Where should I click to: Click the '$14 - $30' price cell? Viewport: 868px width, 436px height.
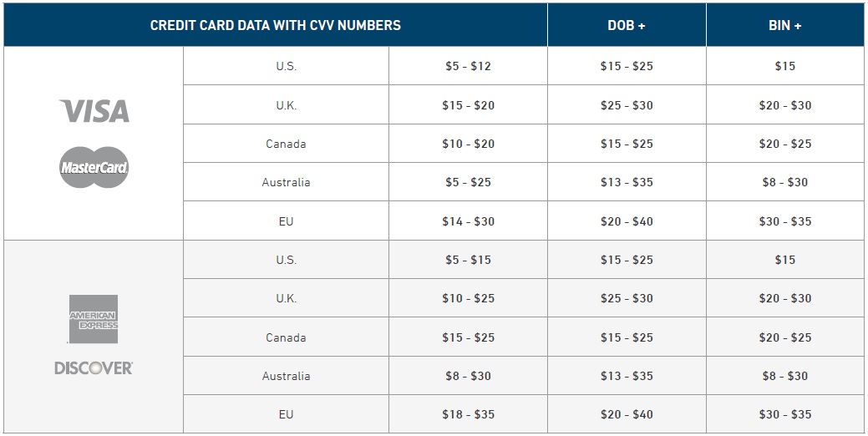click(x=468, y=221)
